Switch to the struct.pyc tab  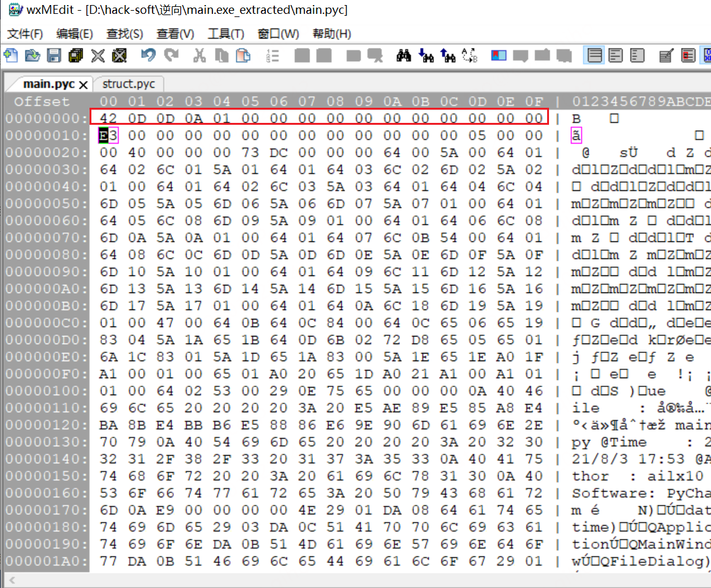pyautogui.click(x=129, y=84)
